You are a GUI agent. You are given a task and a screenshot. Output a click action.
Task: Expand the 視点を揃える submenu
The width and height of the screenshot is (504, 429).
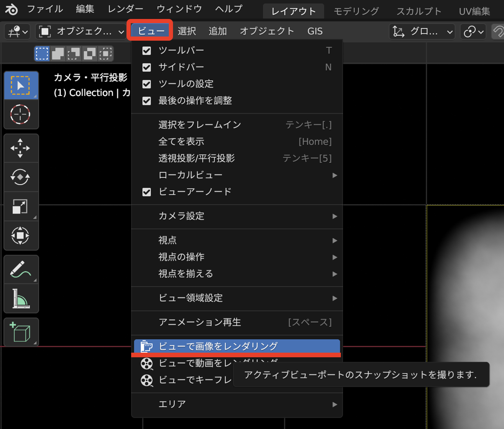pos(237,274)
